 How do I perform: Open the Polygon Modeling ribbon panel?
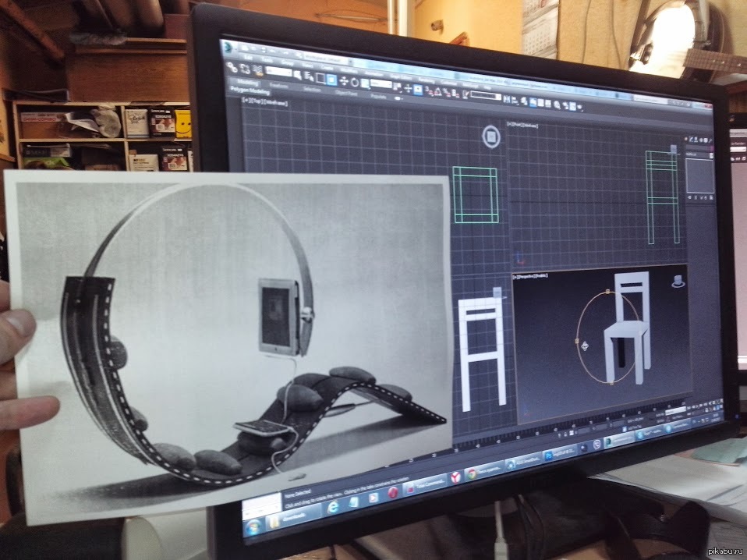point(248,90)
